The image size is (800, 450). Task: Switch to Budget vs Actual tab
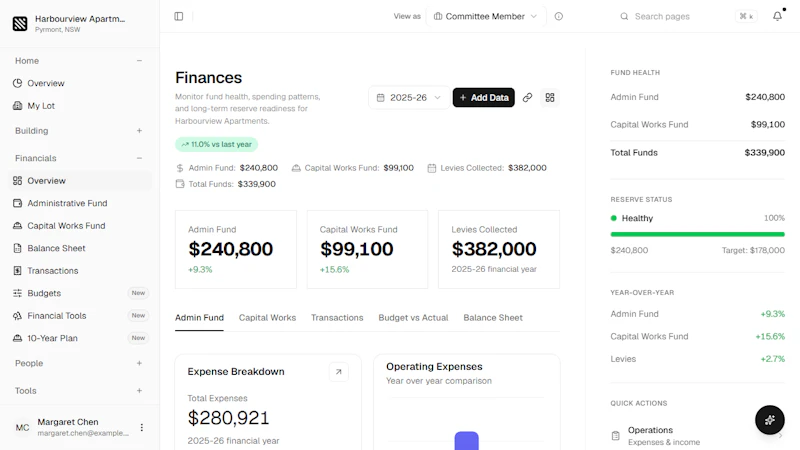413,317
